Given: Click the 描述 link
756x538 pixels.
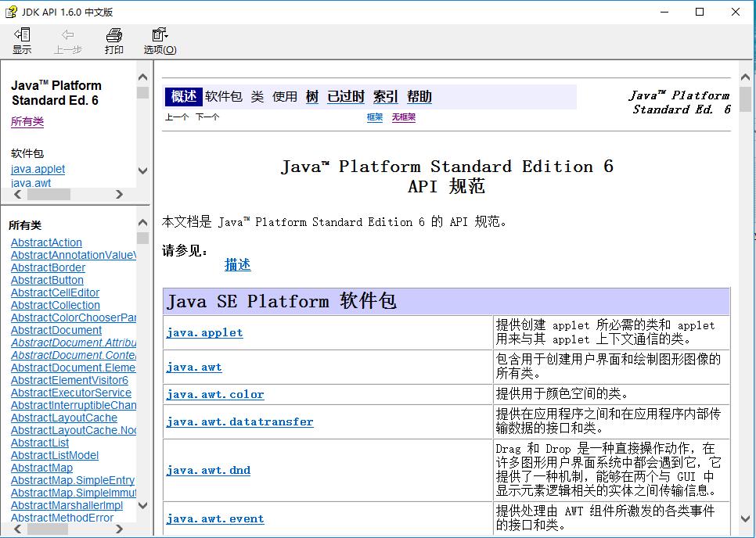Looking at the screenshot, I should (238, 264).
